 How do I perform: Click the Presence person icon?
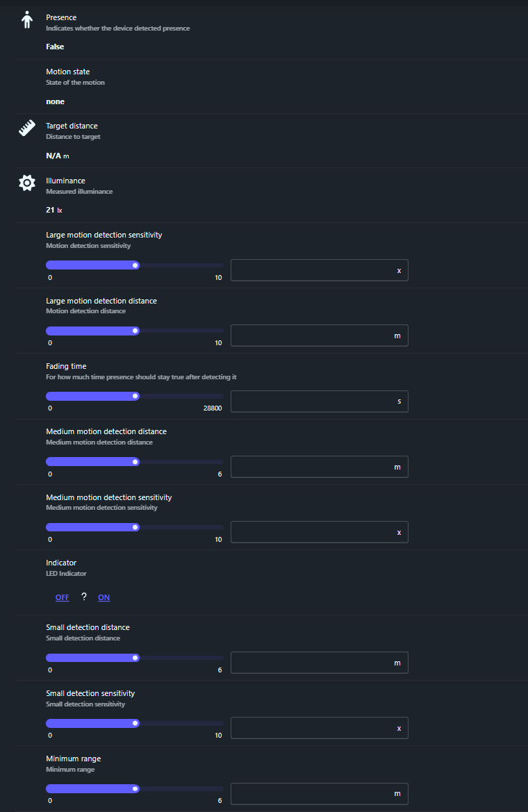point(27,20)
